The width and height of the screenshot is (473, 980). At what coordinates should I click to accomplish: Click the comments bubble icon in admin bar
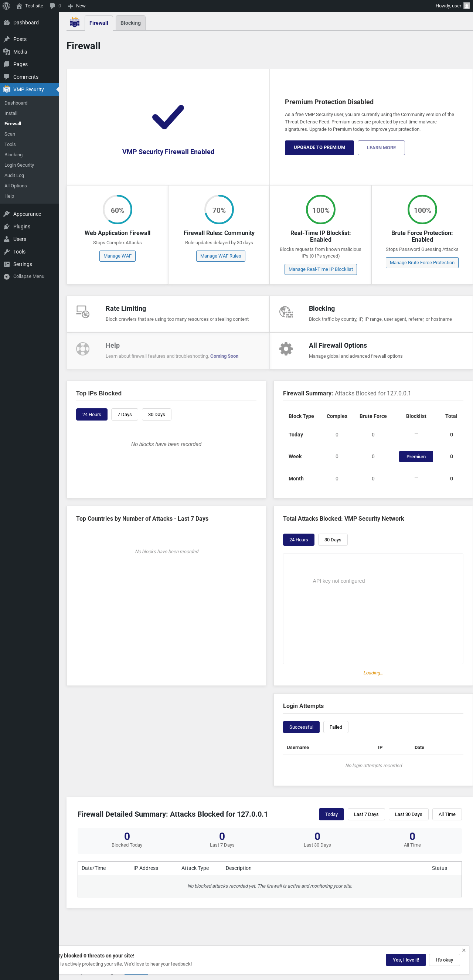(52, 6)
